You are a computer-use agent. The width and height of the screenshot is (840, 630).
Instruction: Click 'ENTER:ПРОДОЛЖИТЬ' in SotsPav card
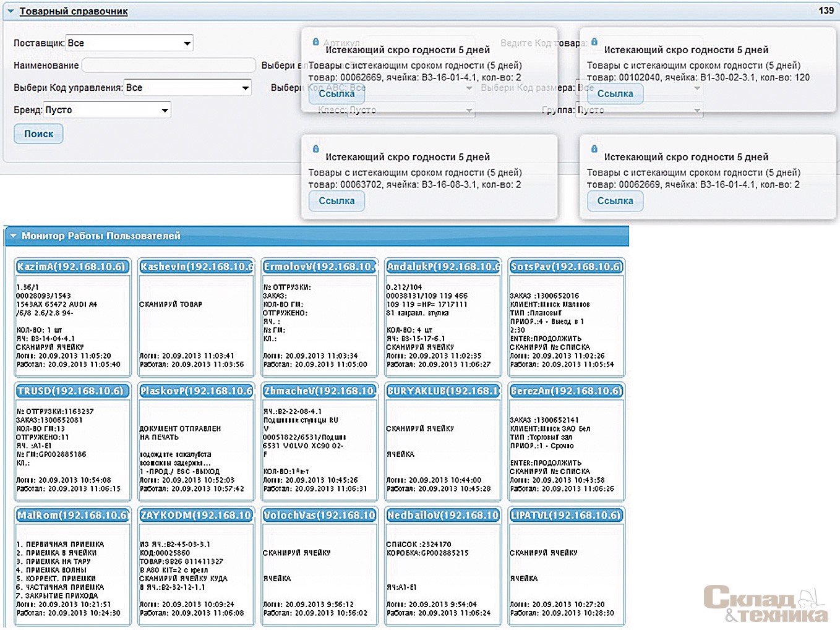pyautogui.click(x=546, y=339)
